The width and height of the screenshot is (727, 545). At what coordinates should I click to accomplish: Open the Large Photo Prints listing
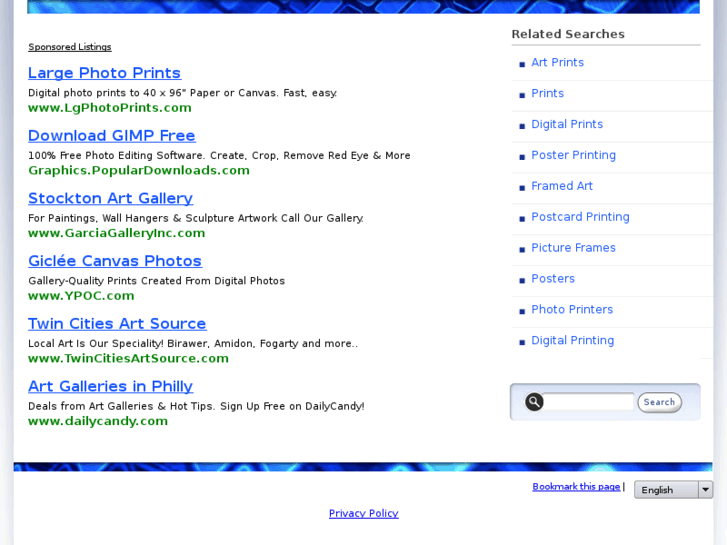click(x=104, y=73)
